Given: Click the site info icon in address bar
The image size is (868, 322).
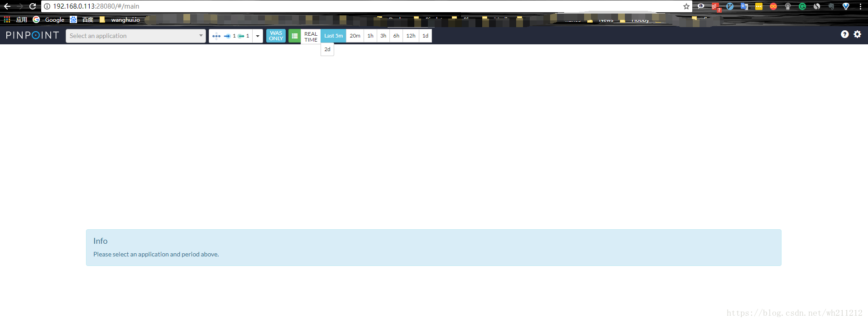Looking at the screenshot, I should coord(47,6).
